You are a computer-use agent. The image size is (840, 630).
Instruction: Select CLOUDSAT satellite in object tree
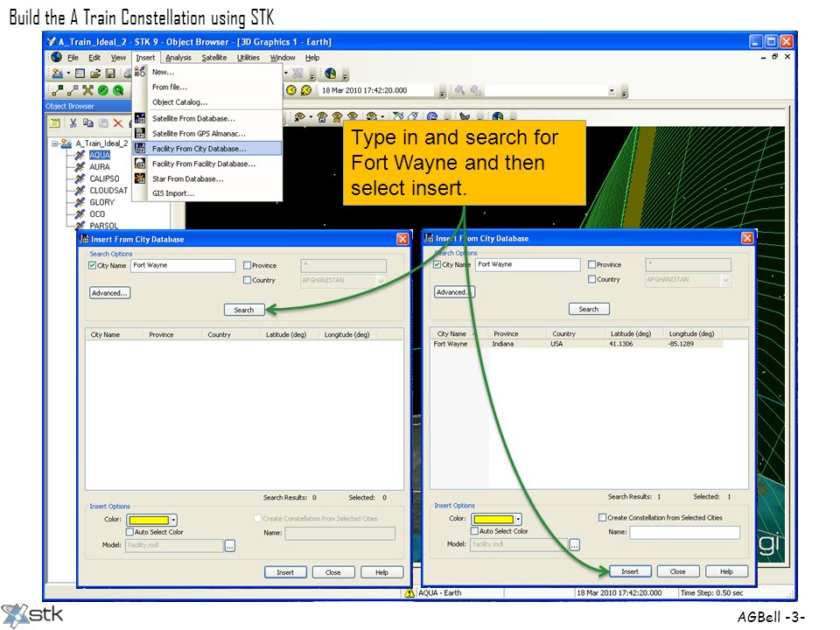(x=108, y=191)
